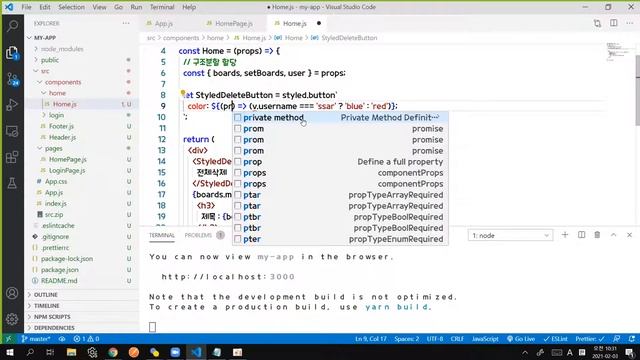Click the Go Live status bar item

(521, 339)
